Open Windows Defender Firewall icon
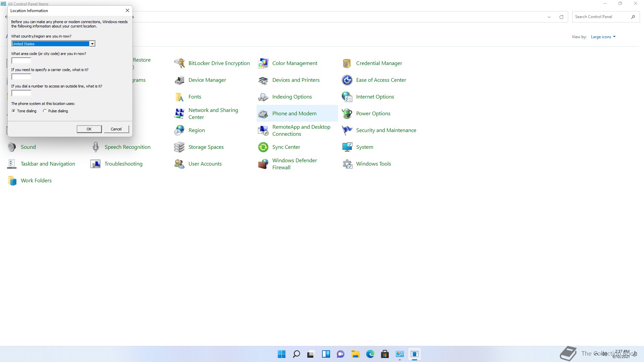Screen dimensions: 644x362 (263, 164)
